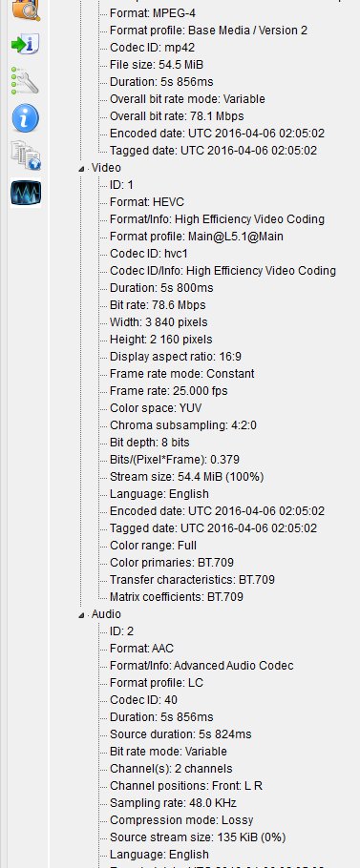Select 'Color range: Full' entry
This screenshot has width=360, height=868.
tap(154, 546)
